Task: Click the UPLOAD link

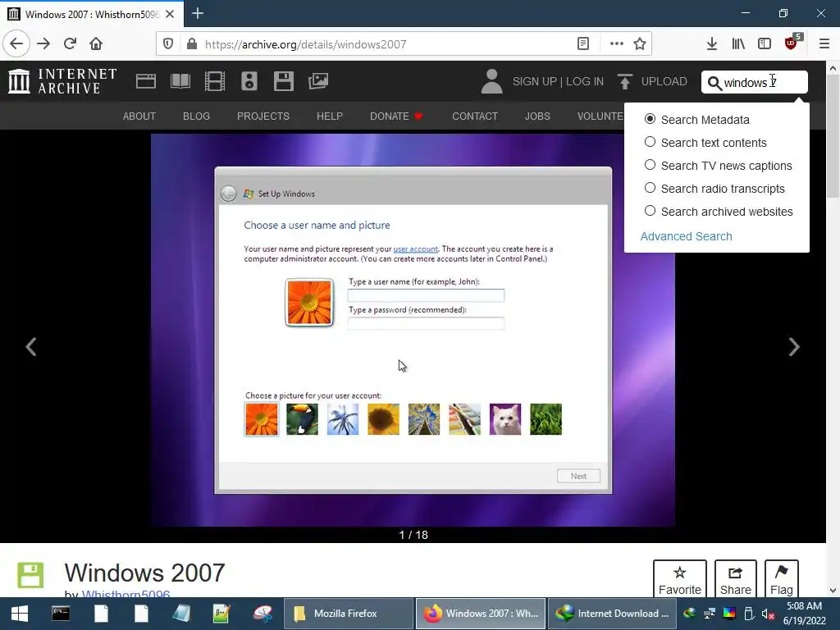Action: pos(652,81)
